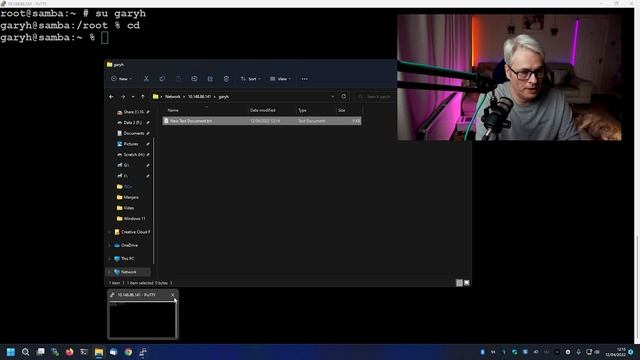Image resolution: width=640 pixels, height=360 pixels.
Task: Select OneDrive in the sidebar
Action: (126, 245)
